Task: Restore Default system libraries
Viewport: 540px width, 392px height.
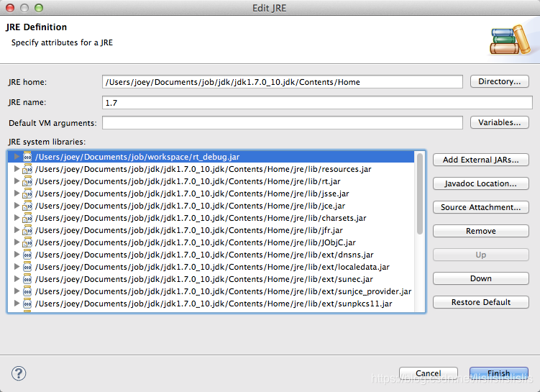Action: pos(481,302)
